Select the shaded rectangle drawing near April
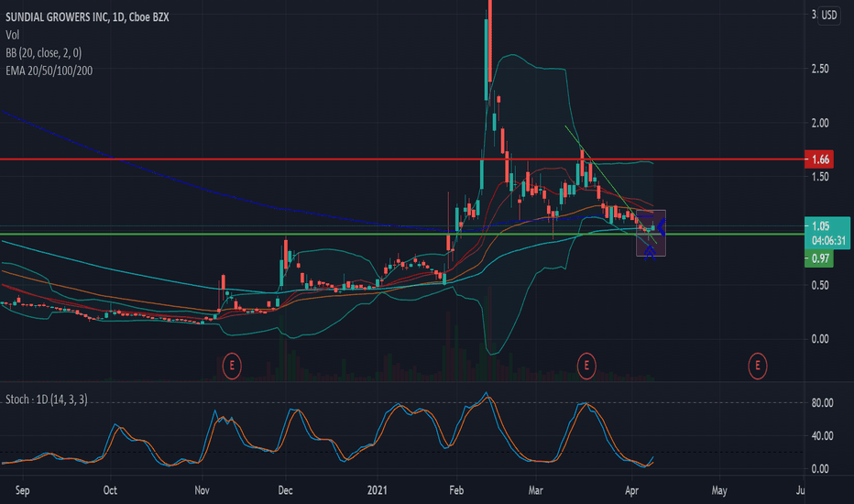 tap(651, 233)
